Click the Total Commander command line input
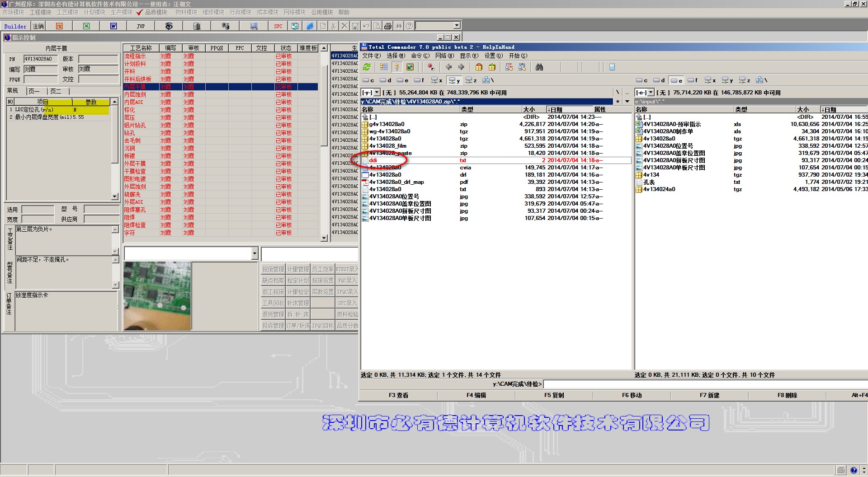 click(x=705, y=384)
